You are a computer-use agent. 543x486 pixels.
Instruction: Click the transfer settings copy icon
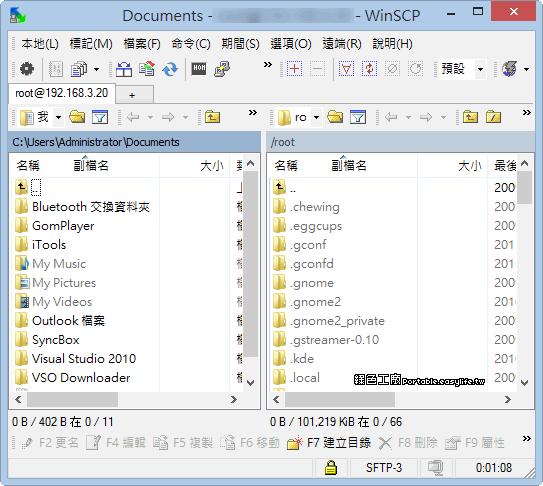click(79, 69)
